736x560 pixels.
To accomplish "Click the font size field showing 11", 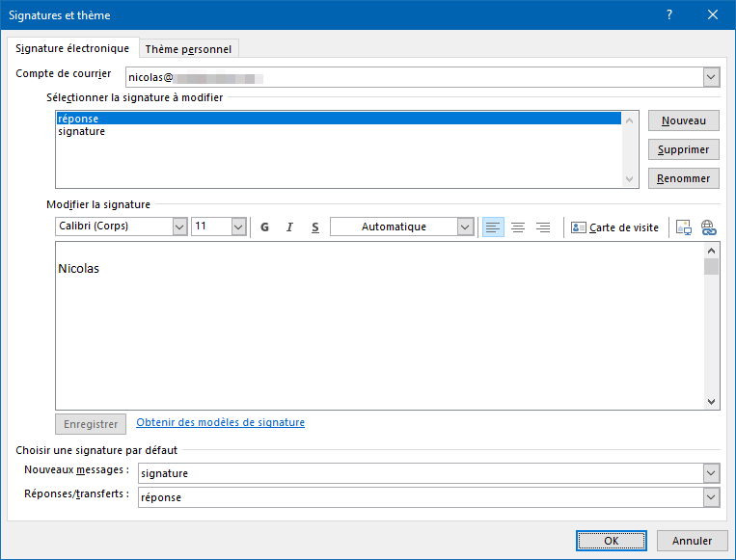I will click(211, 227).
